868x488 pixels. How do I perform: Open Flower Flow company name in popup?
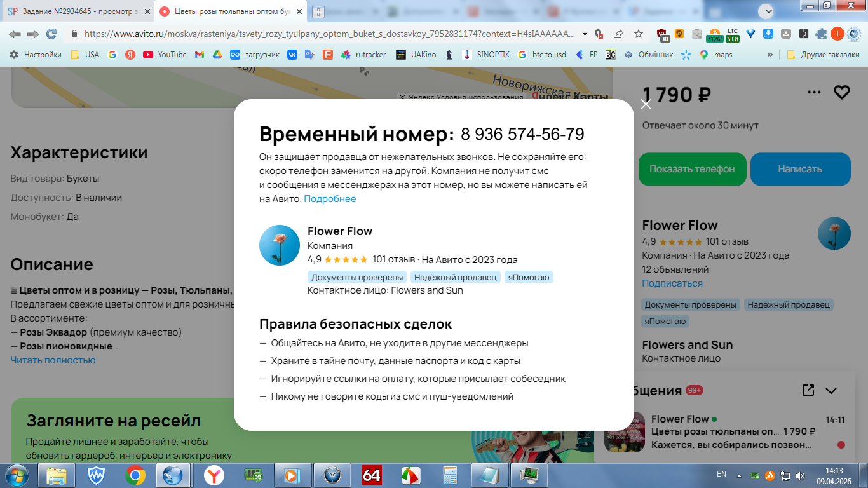click(340, 231)
